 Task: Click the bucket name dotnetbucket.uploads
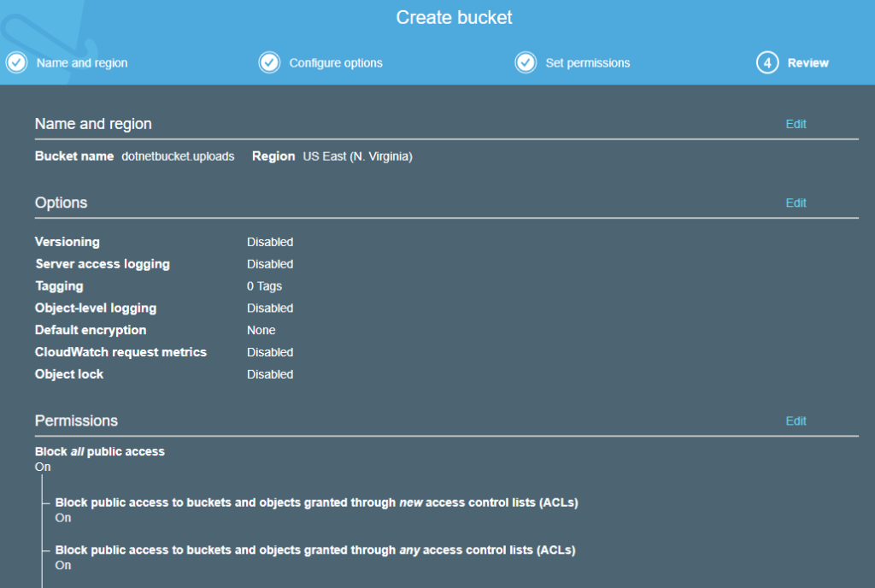178,156
